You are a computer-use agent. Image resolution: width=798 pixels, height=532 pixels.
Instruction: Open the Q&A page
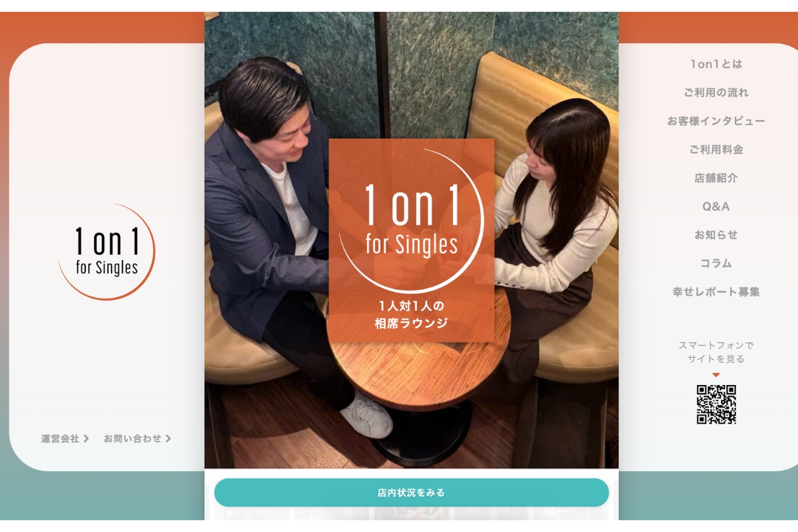click(x=716, y=207)
